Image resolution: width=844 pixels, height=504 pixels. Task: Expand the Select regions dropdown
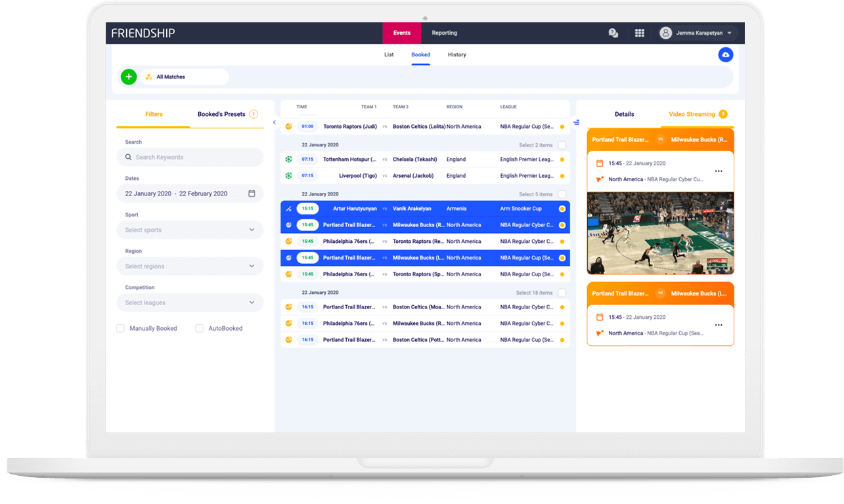click(x=190, y=266)
